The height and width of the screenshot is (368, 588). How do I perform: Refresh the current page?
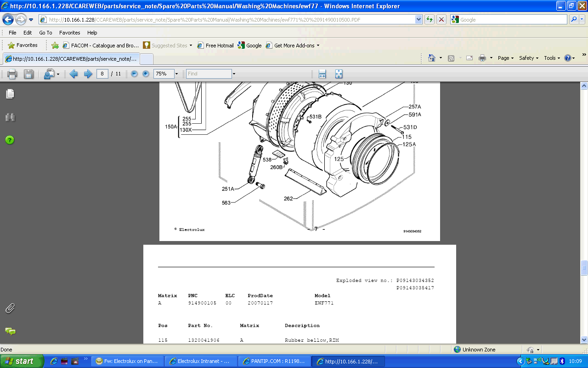coord(430,19)
